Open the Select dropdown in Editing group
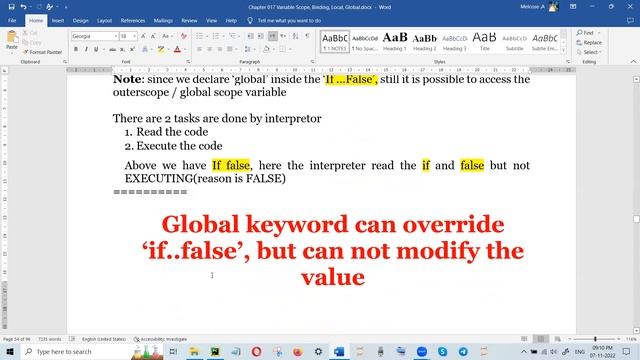This screenshot has height=360, width=640. click(589, 52)
